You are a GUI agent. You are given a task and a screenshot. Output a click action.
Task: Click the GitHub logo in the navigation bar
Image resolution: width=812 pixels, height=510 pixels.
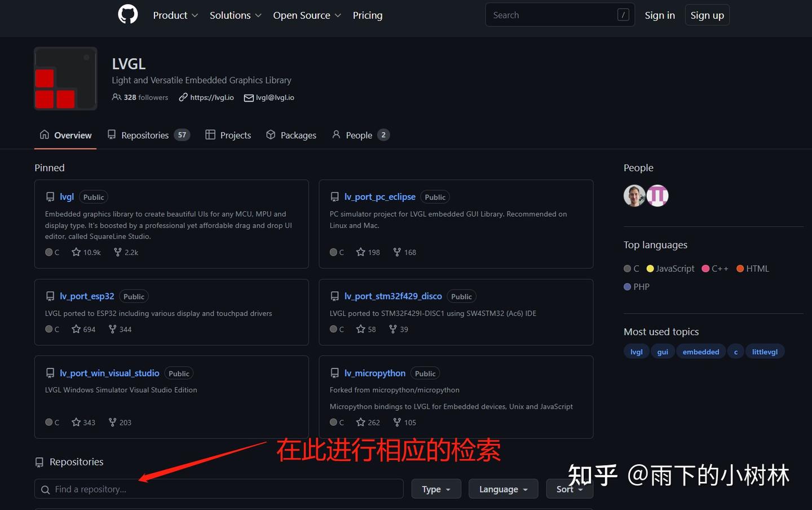[x=127, y=14]
